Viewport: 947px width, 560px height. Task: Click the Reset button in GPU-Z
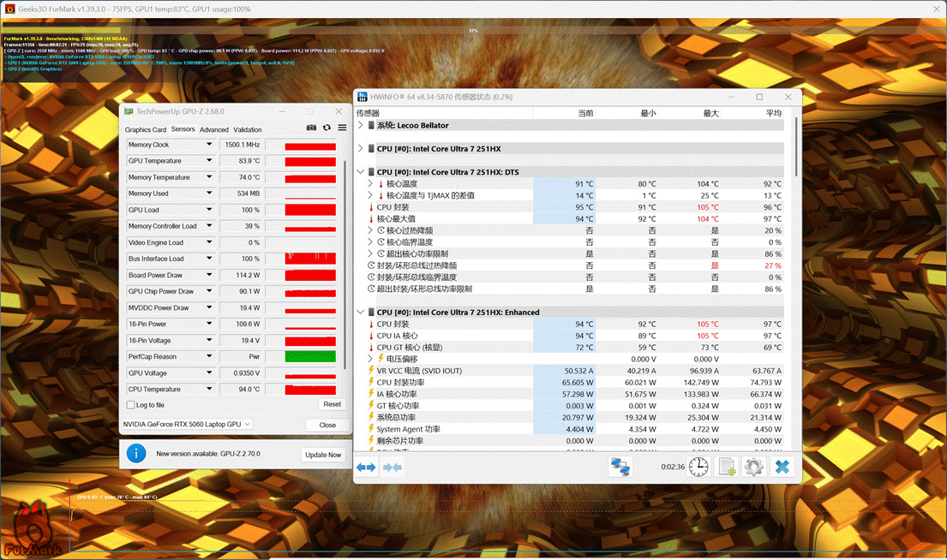333,404
